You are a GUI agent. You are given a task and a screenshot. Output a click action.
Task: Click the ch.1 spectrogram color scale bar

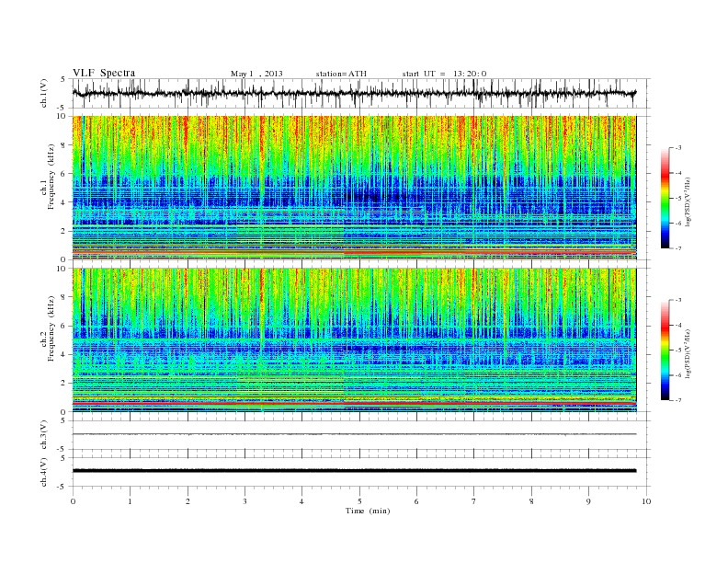tap(665, 198)
